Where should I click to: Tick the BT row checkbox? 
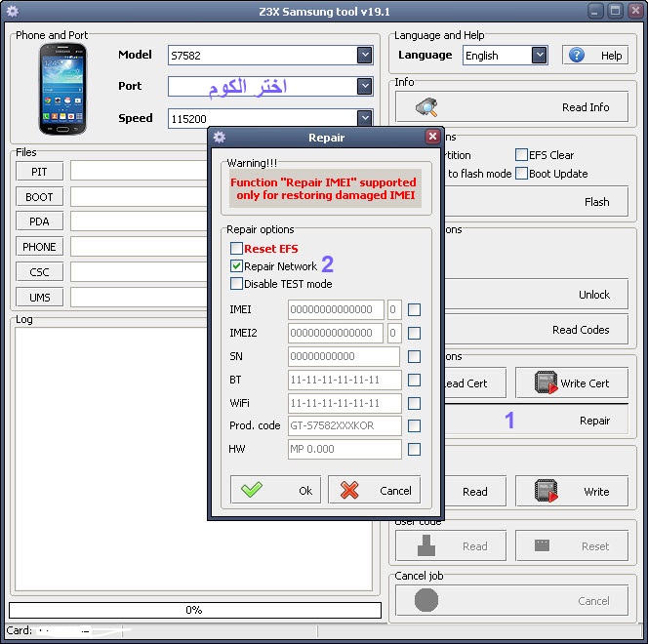pos(414,380)
